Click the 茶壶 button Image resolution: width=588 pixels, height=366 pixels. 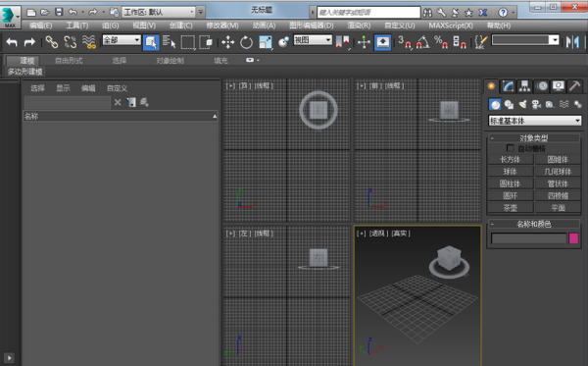pos(510,208)
